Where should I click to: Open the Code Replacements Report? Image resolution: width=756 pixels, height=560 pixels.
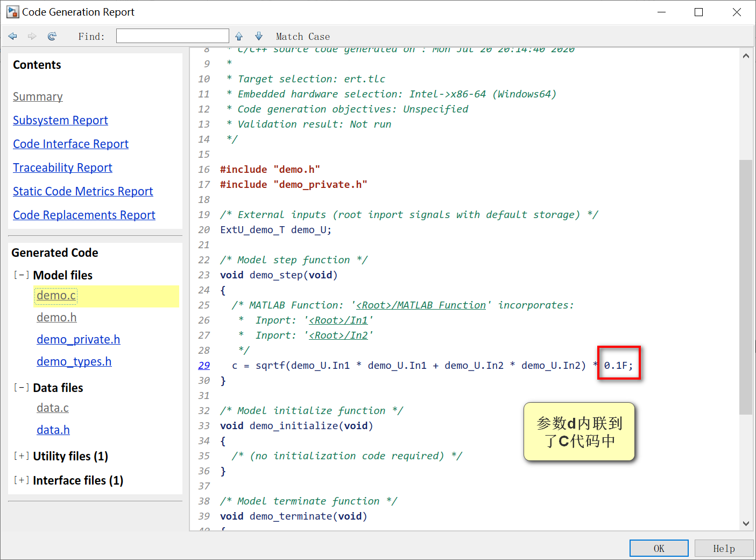[84, 215]
